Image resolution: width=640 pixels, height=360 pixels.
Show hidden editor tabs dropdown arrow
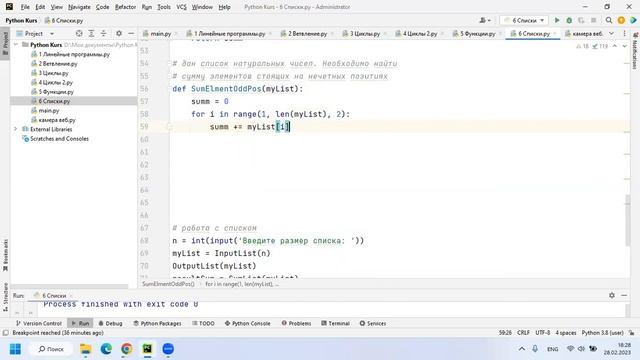click(x=611, y=33)
